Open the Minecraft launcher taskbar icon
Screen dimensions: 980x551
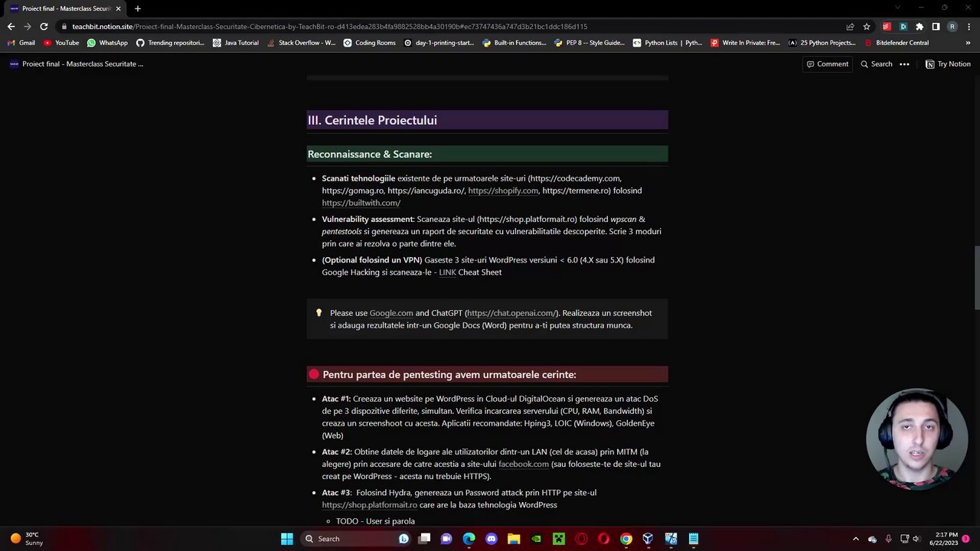[559, 539]
